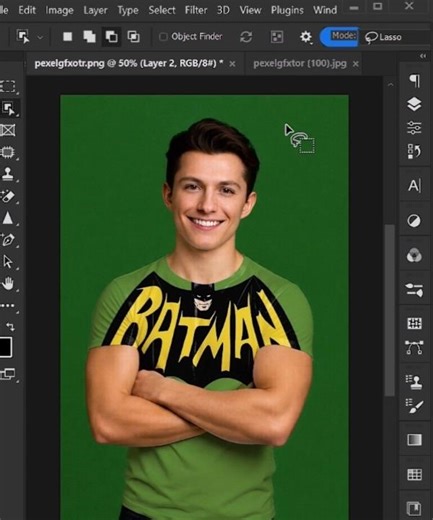The image size is (433, 520).
Task: Switch to pexelgfxotr.png document tab
Action: point(129,63)
